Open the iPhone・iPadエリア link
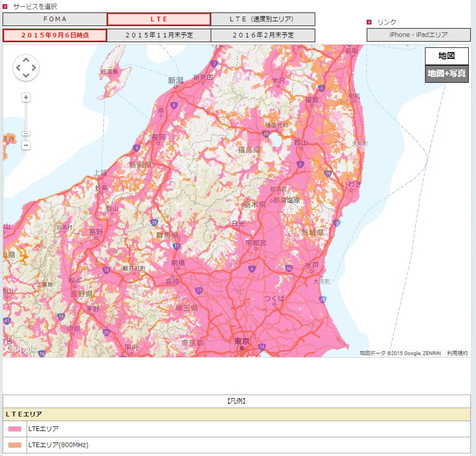Screen dimensions: 476x456 point(419,35)
